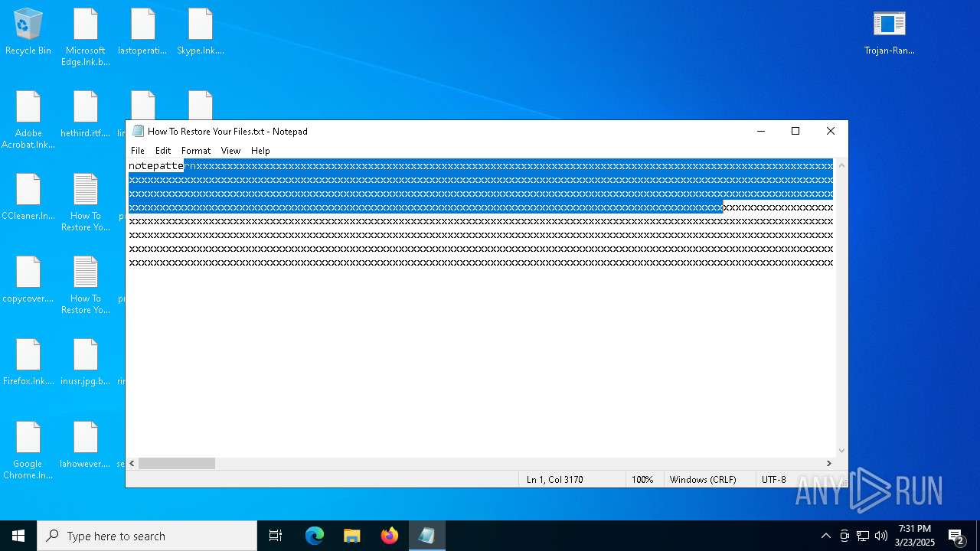980x551 pixels.
Task: Select the copycover desktop file
Action: (28, 280)
